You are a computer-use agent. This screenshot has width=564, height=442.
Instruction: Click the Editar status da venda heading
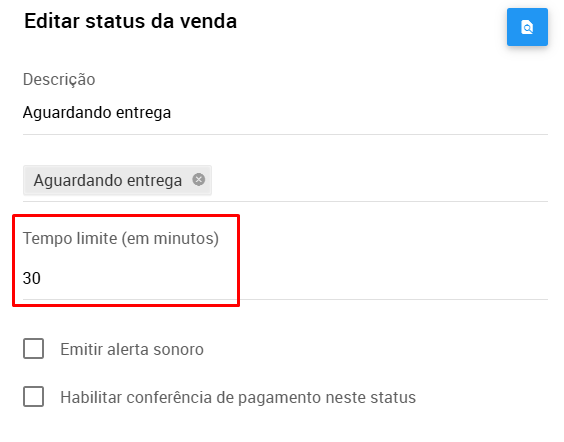click(130, 21)
